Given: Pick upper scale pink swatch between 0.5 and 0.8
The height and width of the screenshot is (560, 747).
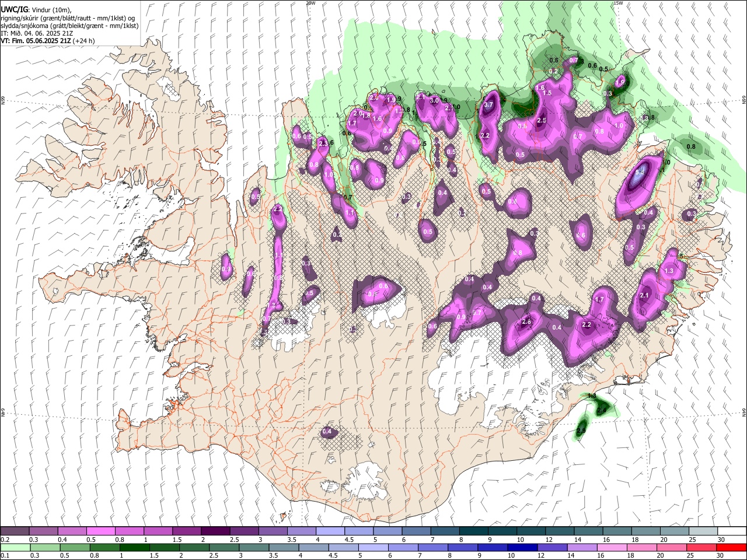Looking at the screenshot, I should point(100,531).
